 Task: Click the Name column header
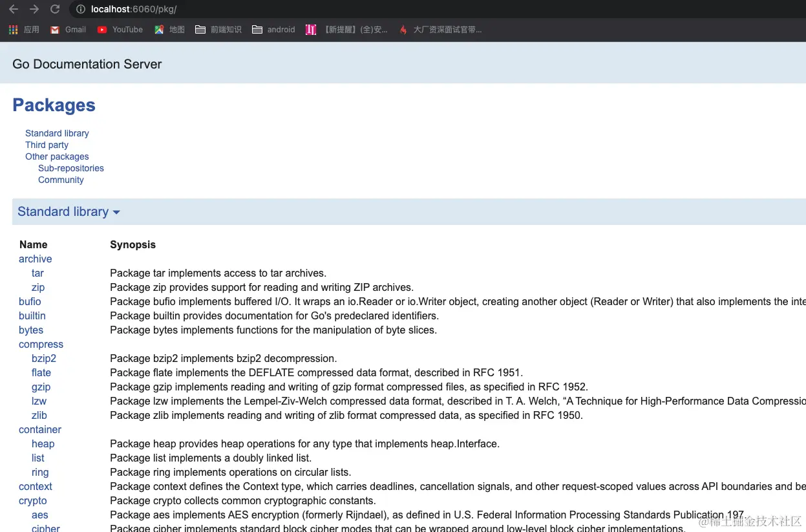[33, 244]
